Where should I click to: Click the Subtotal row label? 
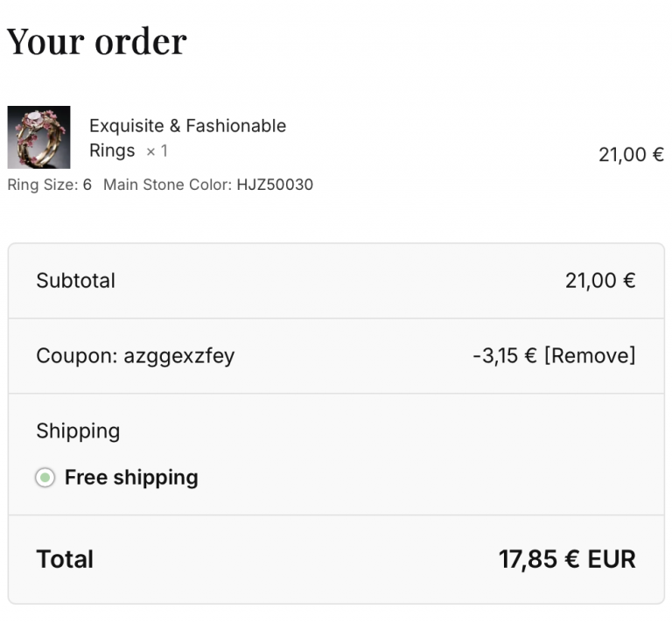75,281
